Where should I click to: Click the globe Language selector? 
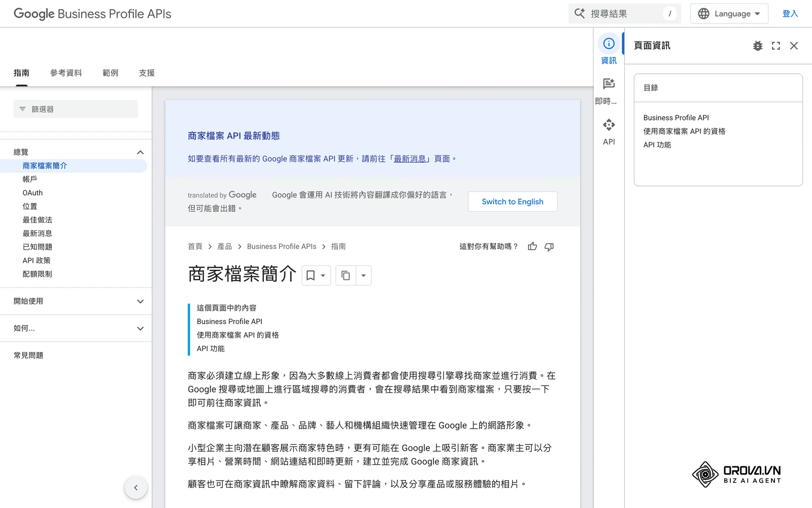pos(729,14)
